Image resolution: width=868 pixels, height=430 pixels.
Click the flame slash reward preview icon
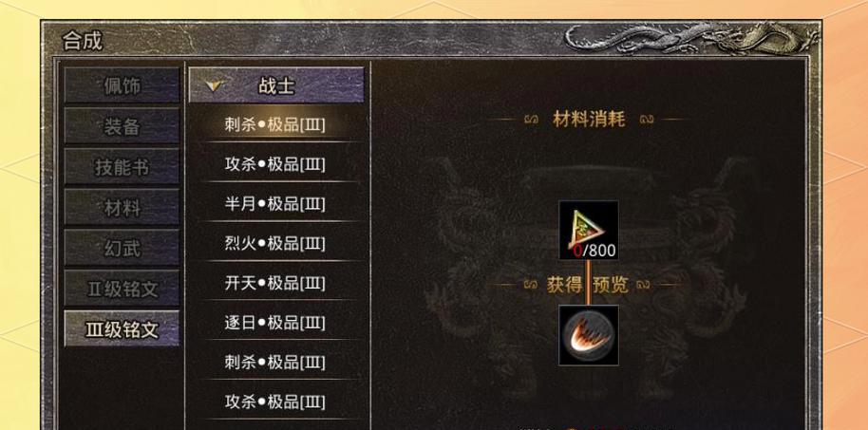click(589, 335)
